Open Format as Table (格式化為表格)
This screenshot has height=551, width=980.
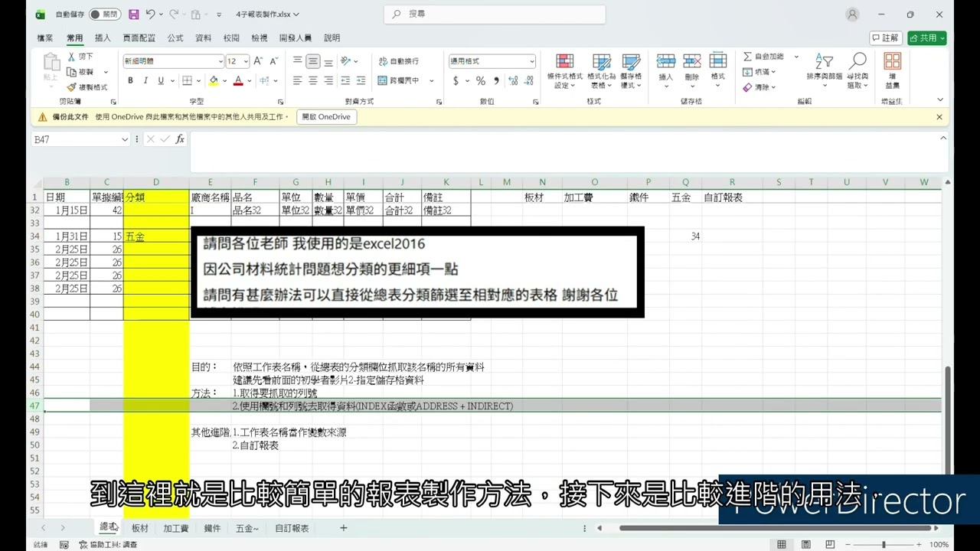click(x=602, y=71)
